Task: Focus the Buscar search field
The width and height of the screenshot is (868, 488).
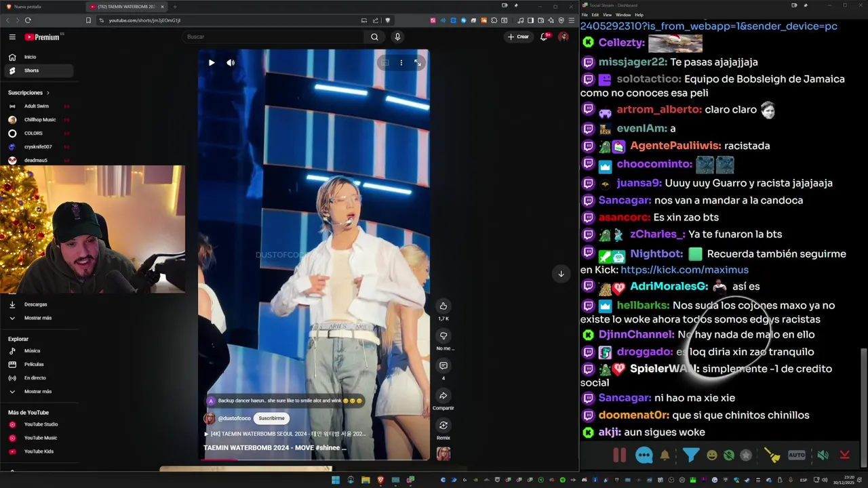Action: pos(273,37)
